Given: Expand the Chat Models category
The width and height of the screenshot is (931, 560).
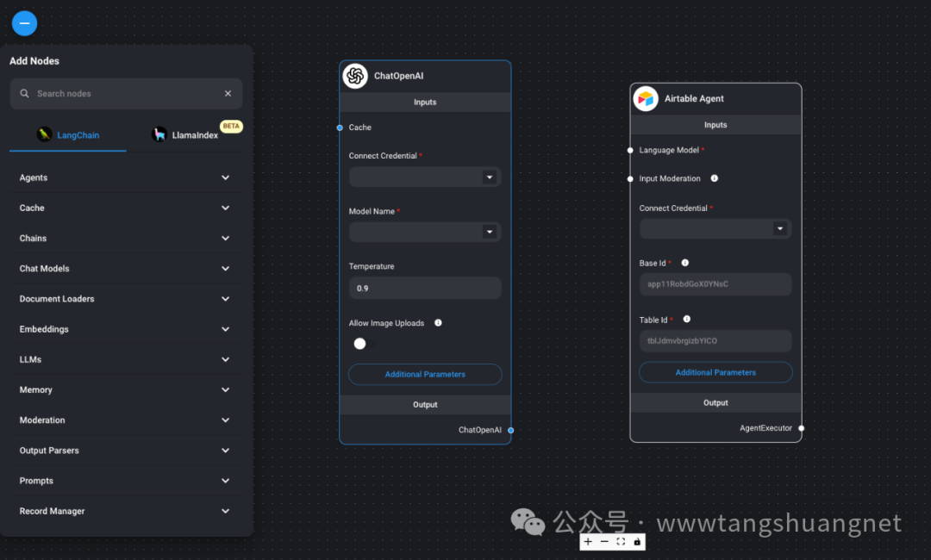Looking at the screenshot, I should (126, 268).
